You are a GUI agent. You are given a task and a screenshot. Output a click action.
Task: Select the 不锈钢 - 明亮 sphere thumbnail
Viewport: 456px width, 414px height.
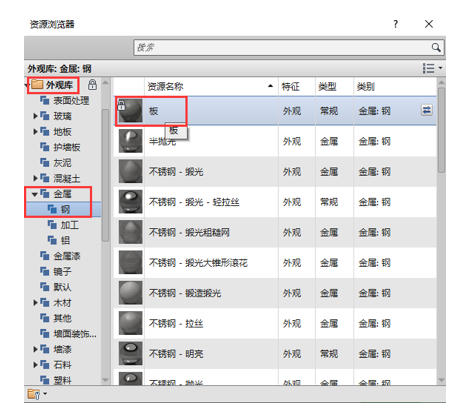130,353
